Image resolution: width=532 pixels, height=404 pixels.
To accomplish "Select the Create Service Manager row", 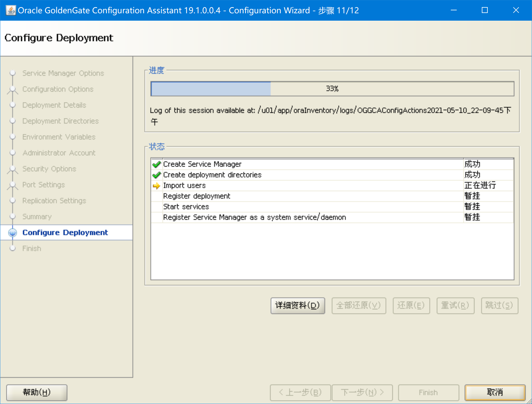I will pyautogui.click(x=332, y=164).
